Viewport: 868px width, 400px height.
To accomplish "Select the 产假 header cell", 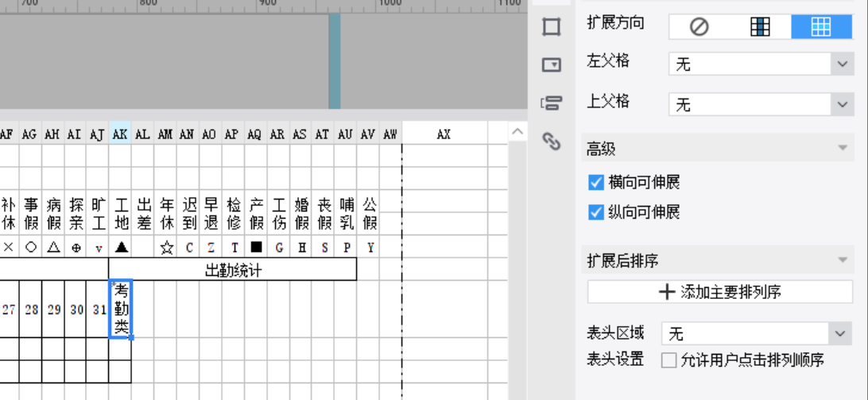I will click(x=255, y=214).
